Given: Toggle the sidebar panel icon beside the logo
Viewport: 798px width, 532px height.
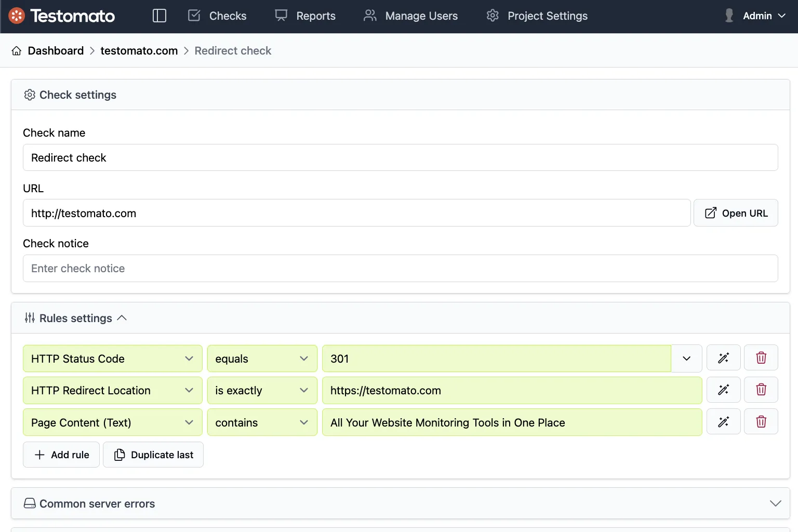Looking at the screenshot, I should coord(159,16).
